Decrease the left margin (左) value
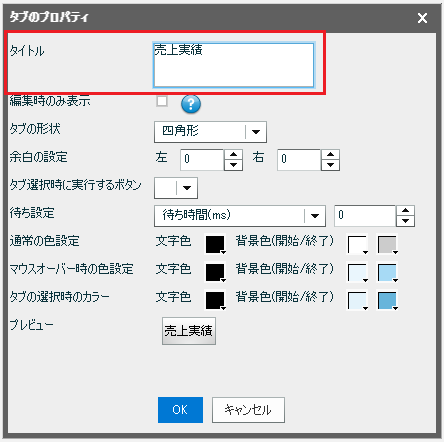The height and width of the screenshot is (442, 444). (x=233, y=165)
